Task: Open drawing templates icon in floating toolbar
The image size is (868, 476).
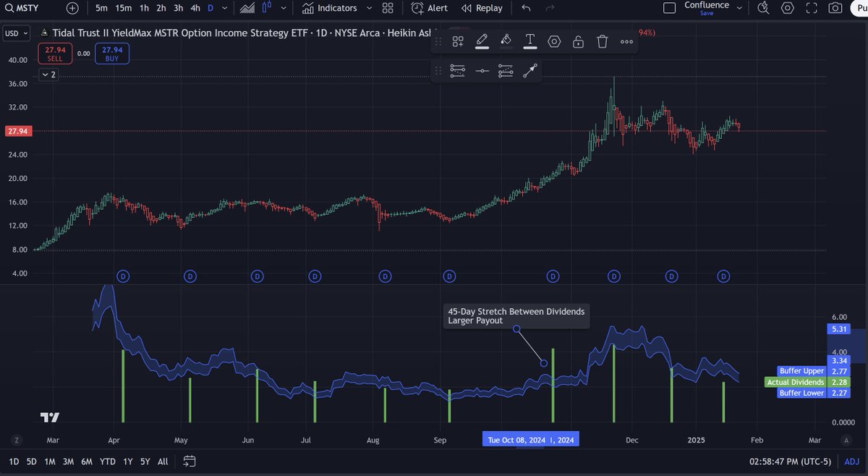Action: (x=458, y=41)
